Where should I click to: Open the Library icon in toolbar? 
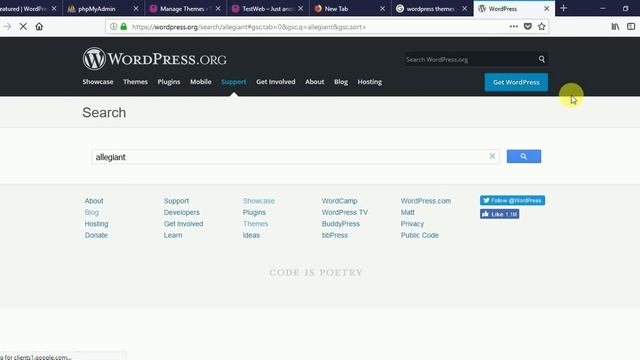pos(615,27)
